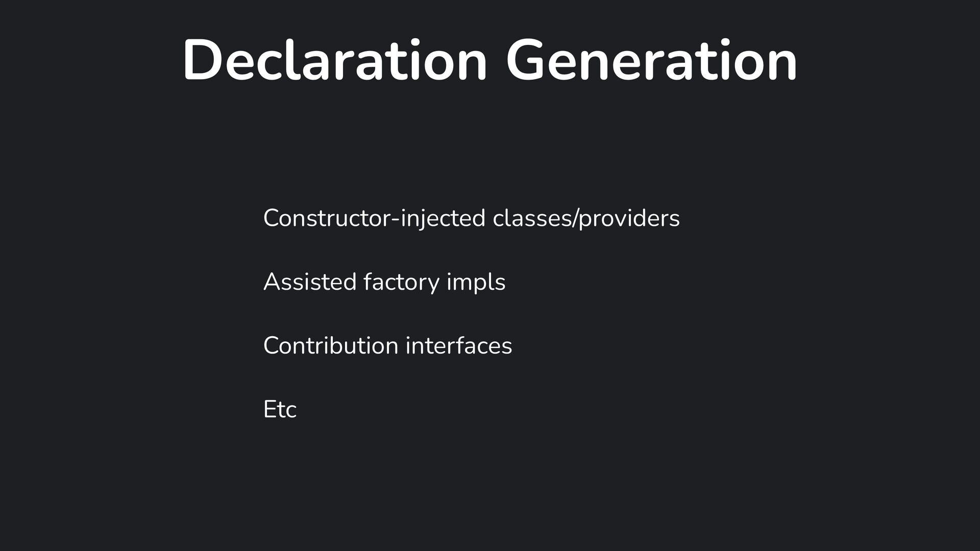The image size is (980, 551).
Task: Click the word factory
Action: (401, 283)
